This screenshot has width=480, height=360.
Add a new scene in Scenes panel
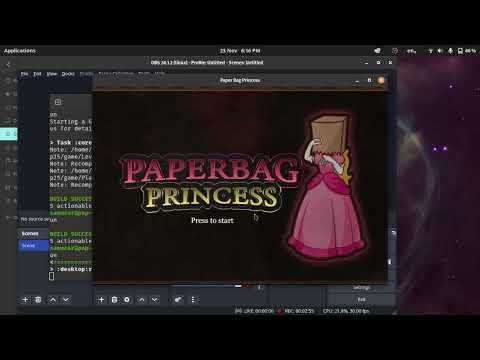click(25, 300)
